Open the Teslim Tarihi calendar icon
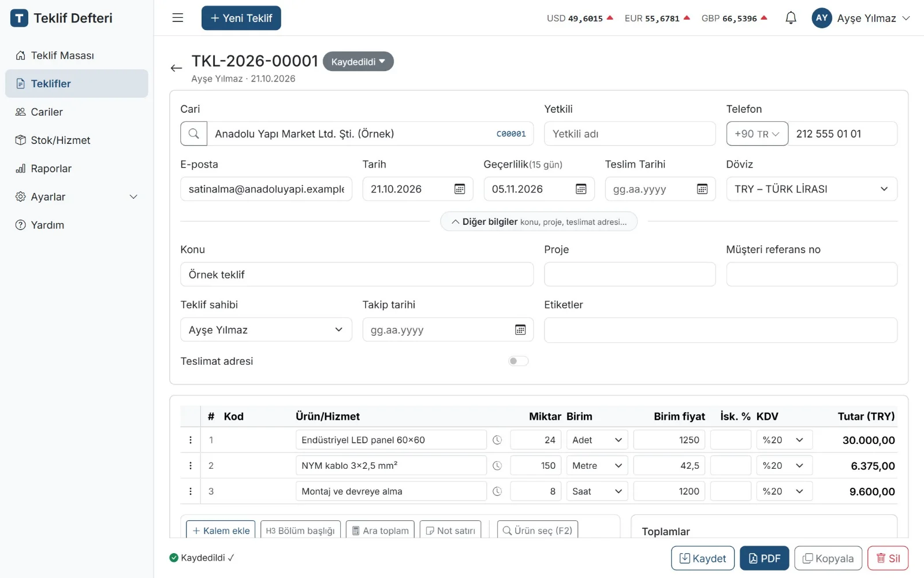 (x=702, y=189)
